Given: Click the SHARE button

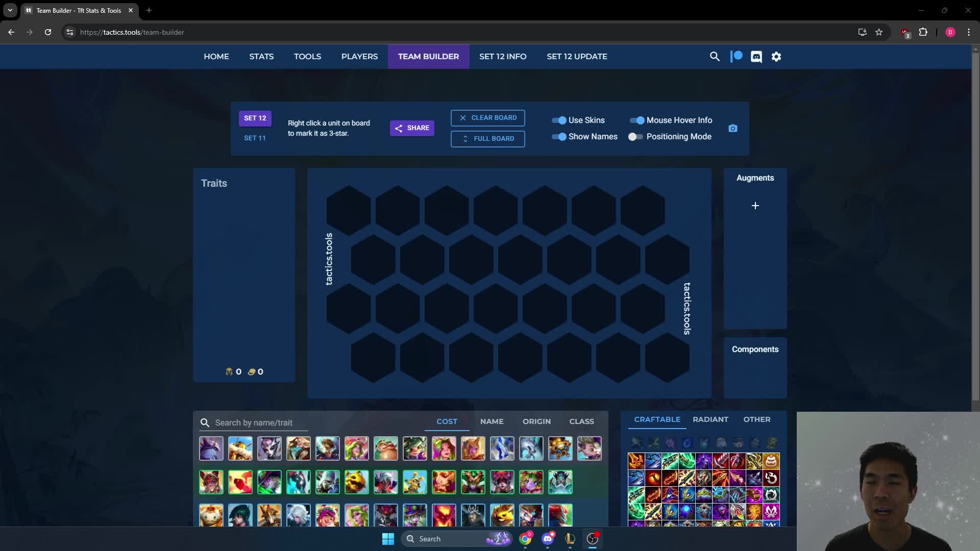Looking at the screenshot, I should [x=412, y=128].
